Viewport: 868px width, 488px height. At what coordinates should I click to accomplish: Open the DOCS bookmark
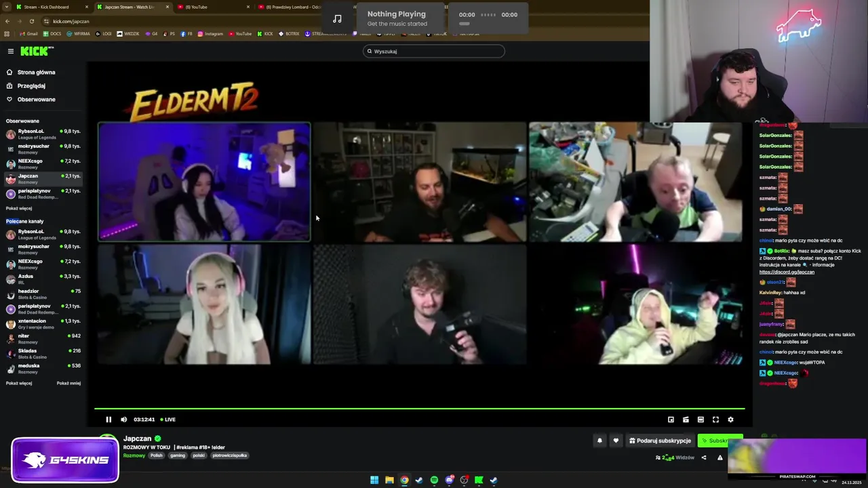pos(52,34)
